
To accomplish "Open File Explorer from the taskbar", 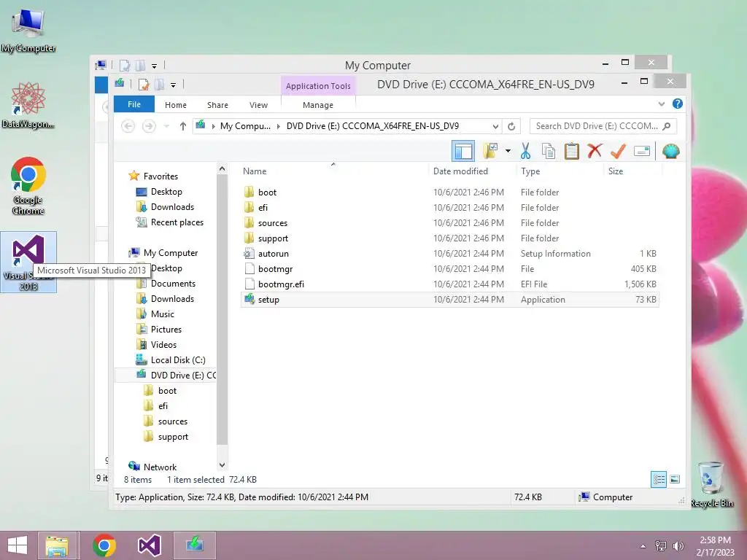I will (57, 545).
